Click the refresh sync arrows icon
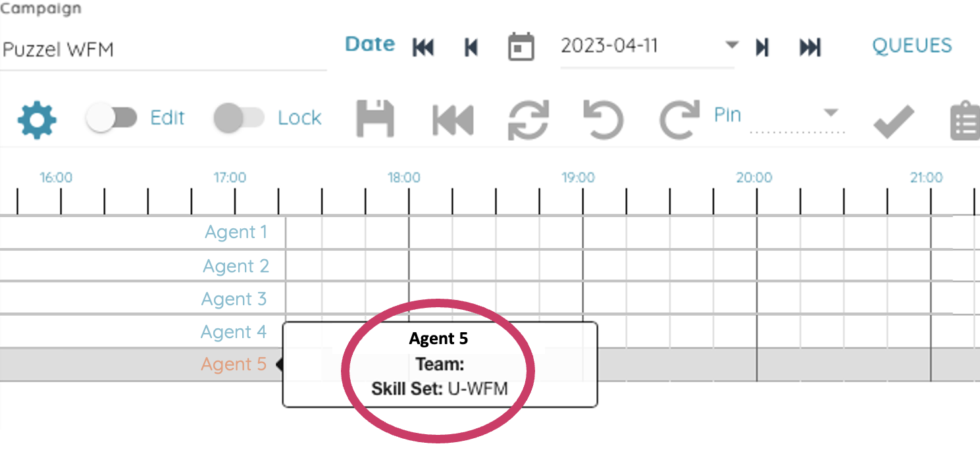The width and height of the screenshot is (980, 450). tap(529, 120)
